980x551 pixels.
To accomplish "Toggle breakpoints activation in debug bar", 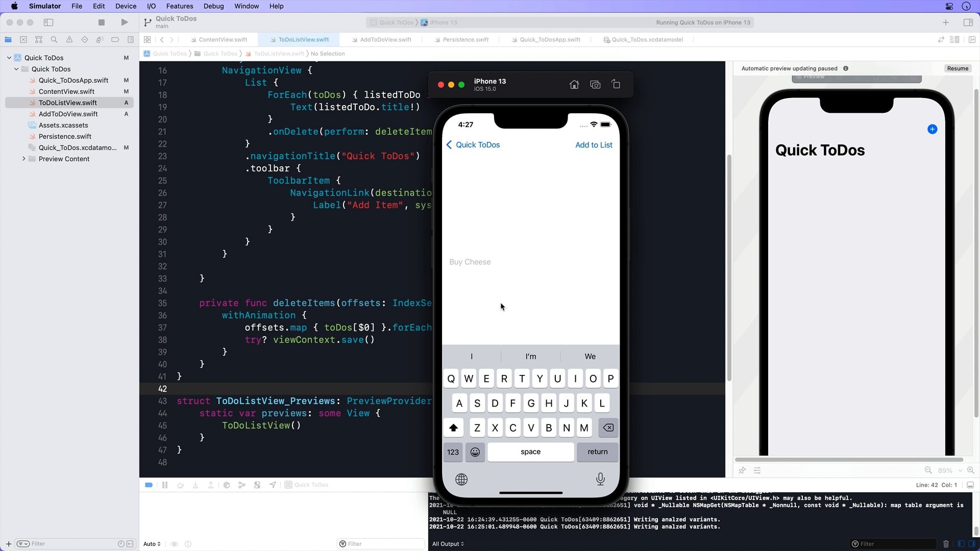I will pyautogui.click(x=149, y=485).
